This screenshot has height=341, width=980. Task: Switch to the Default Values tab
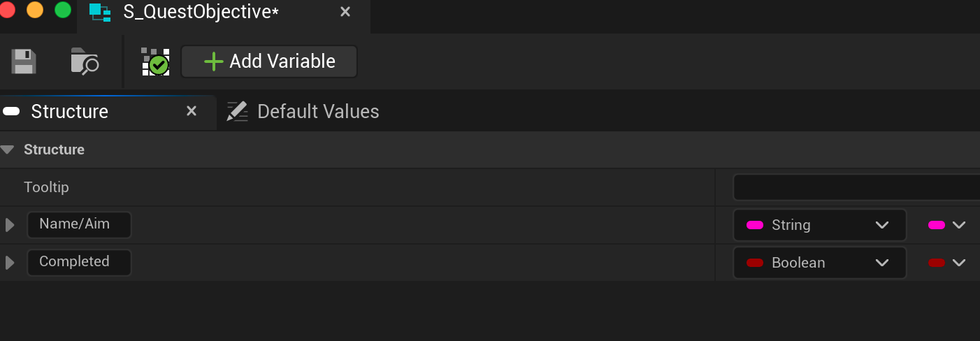(318, 112)
